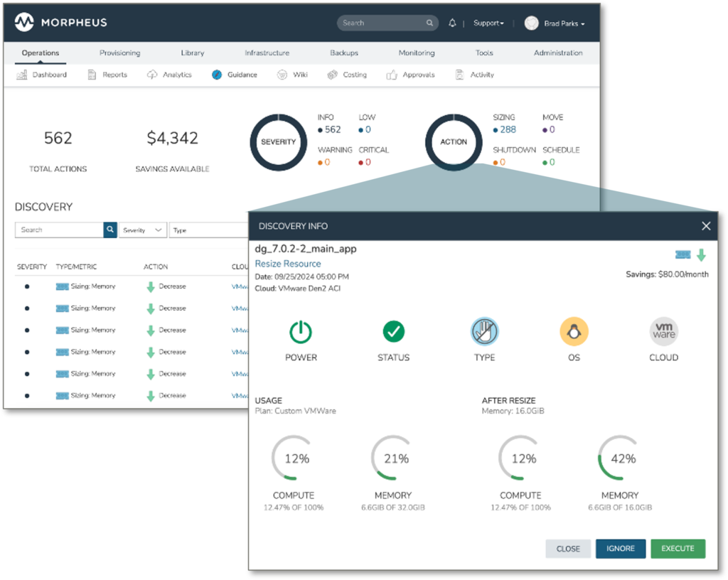Click the Ignore button
Screen dimensions: 728x580
[x=620, y=549]
